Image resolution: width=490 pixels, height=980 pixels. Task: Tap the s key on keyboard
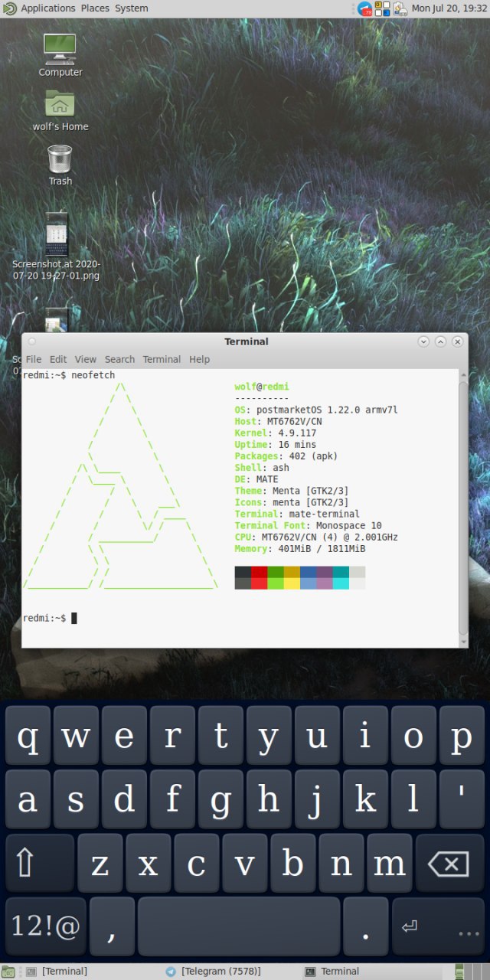pos(76,800)
